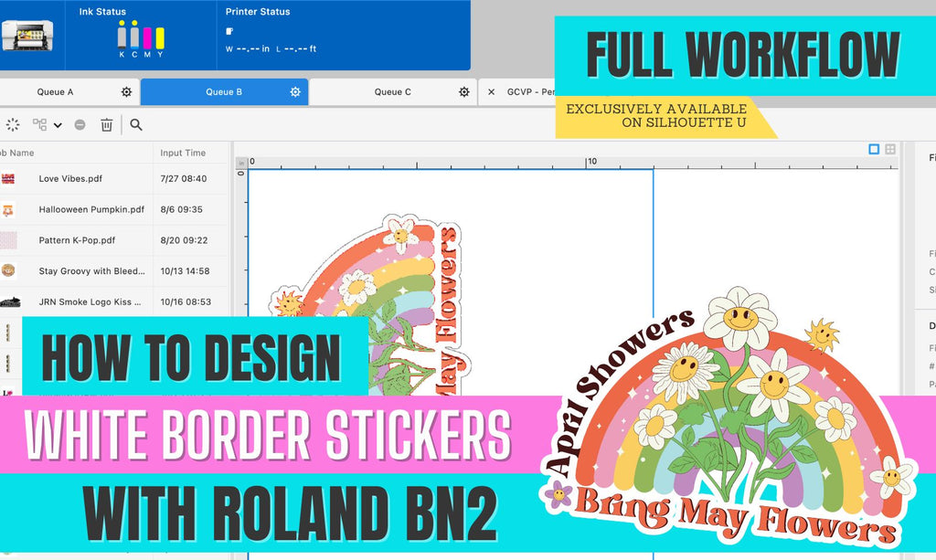Image resolution: width=936 pixels, height=560 pixels.
Task: Select the Pattern K-Pop.pdf job
Action: pos(77,240)
